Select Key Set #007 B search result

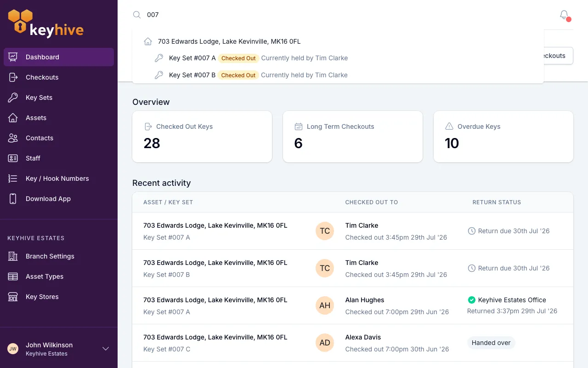pos(338,75)
